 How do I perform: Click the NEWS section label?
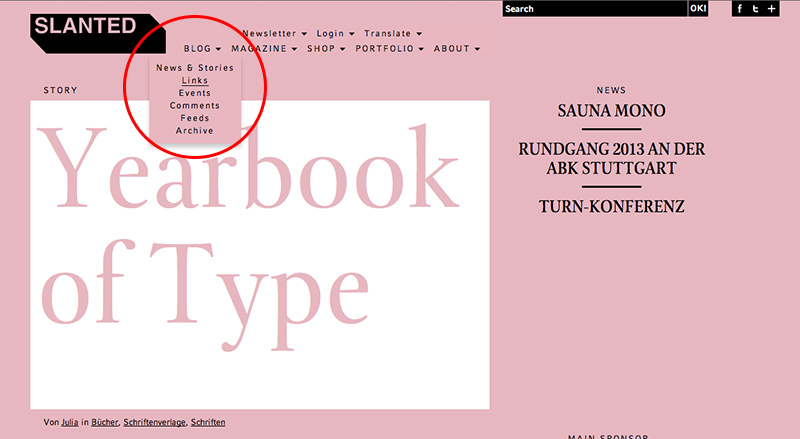click(611, 90)
